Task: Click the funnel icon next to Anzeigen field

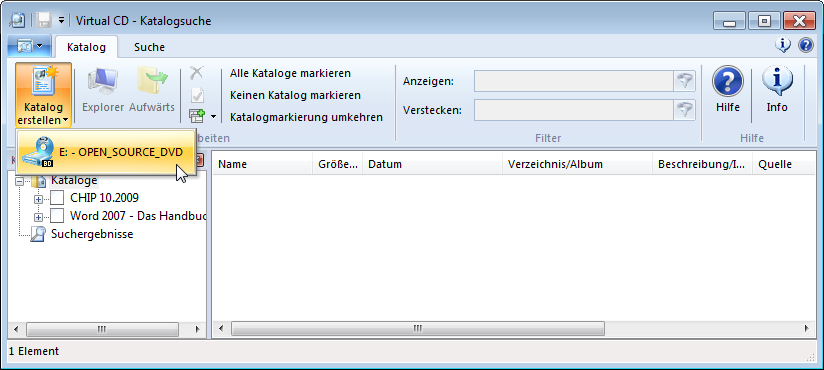Action: [685, 81]
